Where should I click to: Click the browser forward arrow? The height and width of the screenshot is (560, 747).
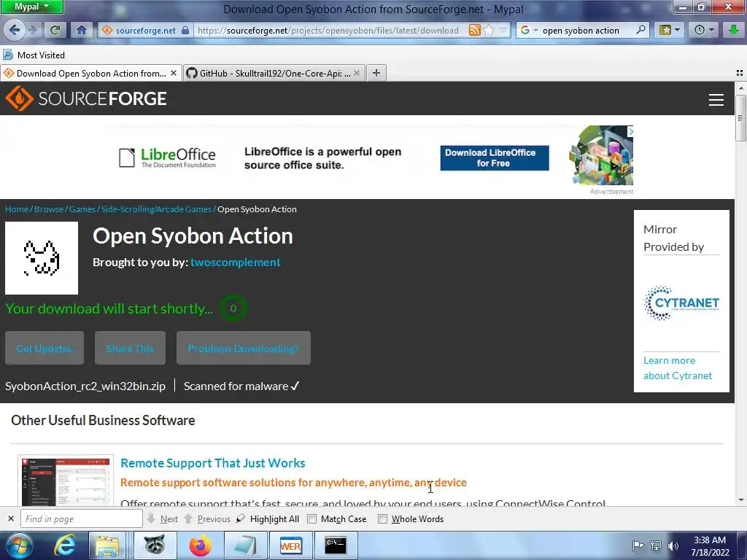click(x=33, y=31)
